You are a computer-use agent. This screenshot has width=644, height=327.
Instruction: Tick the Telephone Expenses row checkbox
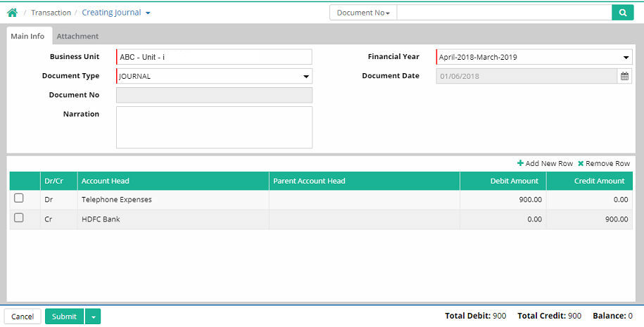pyautogui.click(x=19, y=199)
